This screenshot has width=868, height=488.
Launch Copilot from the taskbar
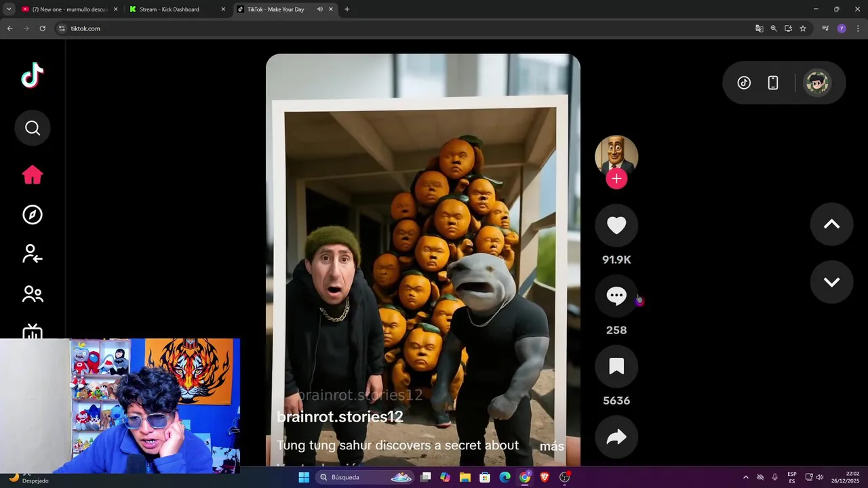445,477
